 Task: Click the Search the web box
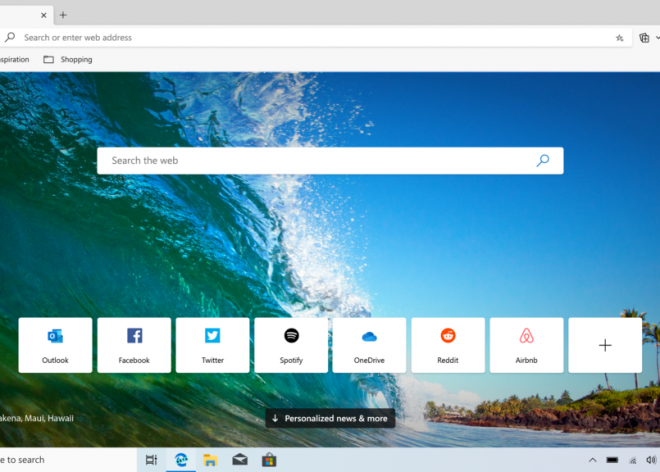point(330,160)
